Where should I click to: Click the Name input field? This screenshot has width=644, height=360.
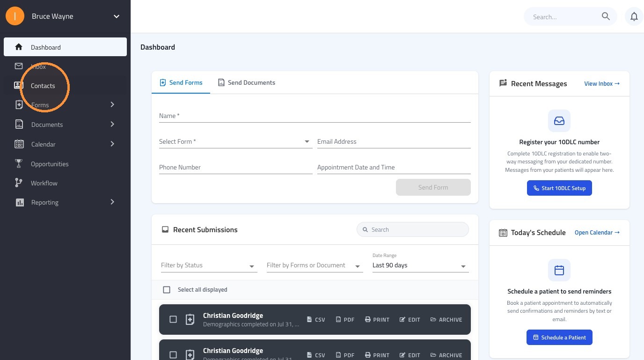(x=315, y=116)
